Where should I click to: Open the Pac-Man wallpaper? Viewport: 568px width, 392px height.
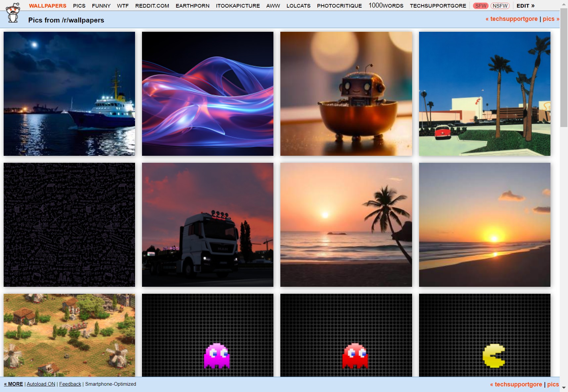point(485,335)
